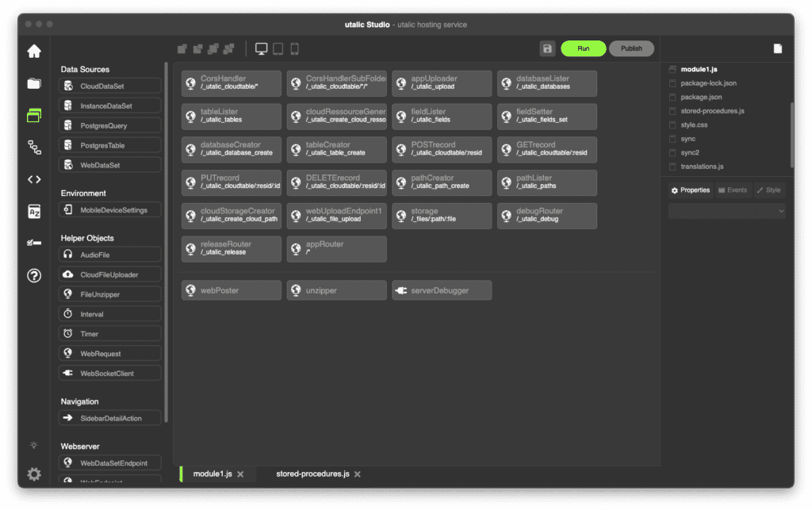Open the translations A-Z icon in sidebar
This screenshot has height=510, width=812.
[x=34, y=211]
